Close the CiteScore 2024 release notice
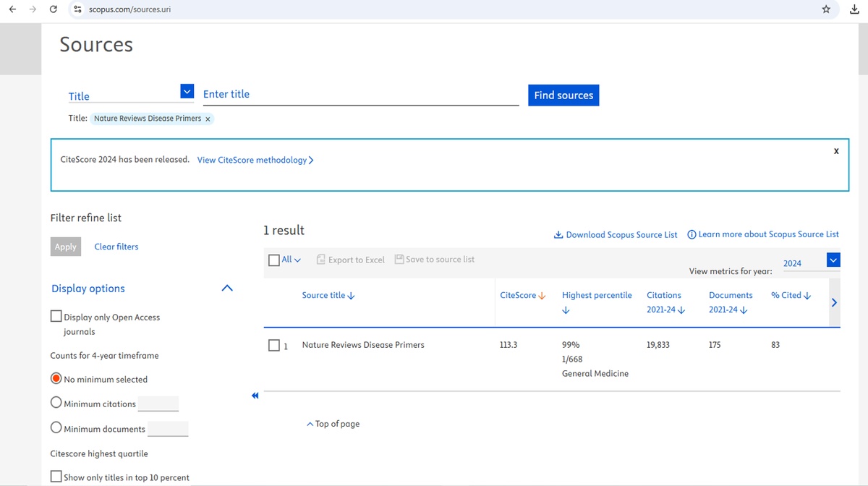The image size is (868, 486). tap(837, 151)
